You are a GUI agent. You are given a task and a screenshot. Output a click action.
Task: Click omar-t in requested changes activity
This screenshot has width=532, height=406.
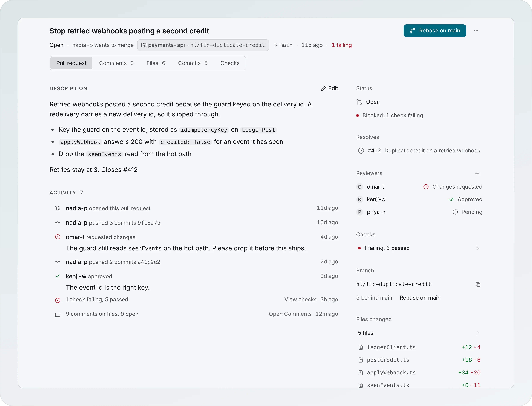click(x=75, y=237)
